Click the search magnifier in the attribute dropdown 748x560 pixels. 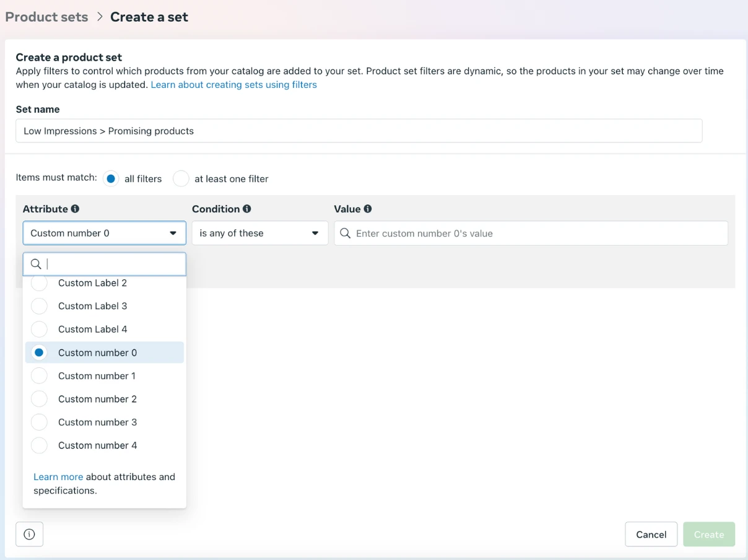[x=36, y=264]
